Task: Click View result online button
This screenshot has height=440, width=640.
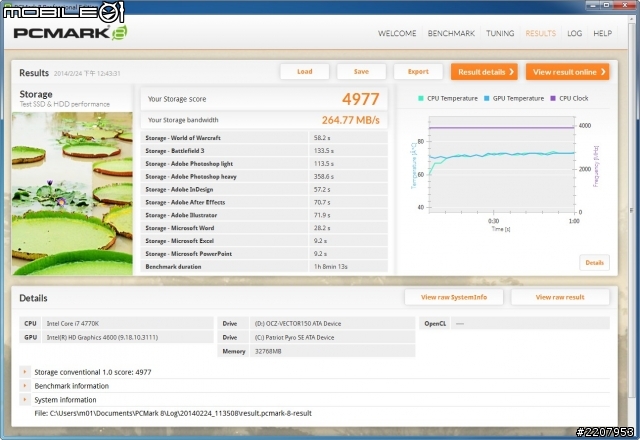Action: [x=567, y=72]
